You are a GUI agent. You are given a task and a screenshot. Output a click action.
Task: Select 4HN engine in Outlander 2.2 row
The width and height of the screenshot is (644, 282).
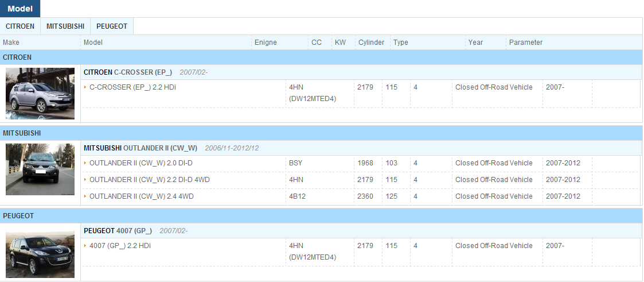[x=296, y=180]
